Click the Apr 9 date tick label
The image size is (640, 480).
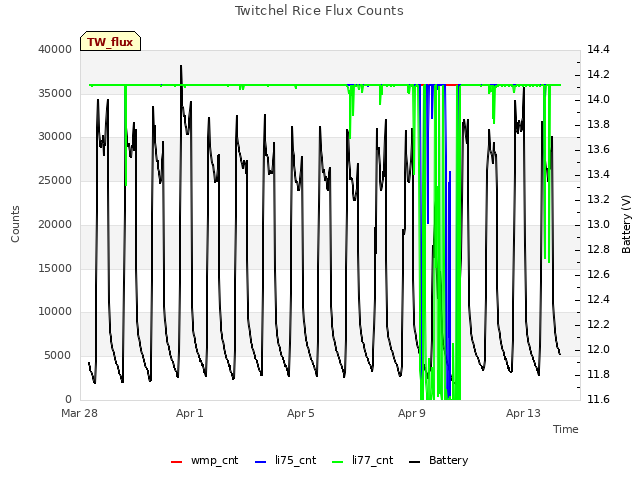tap(412, 413)
